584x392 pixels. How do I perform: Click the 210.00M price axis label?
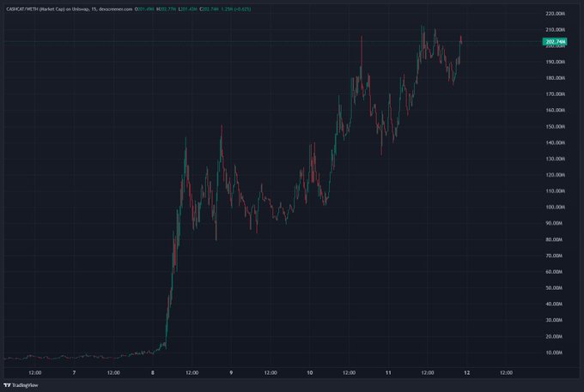coord(555,30)
